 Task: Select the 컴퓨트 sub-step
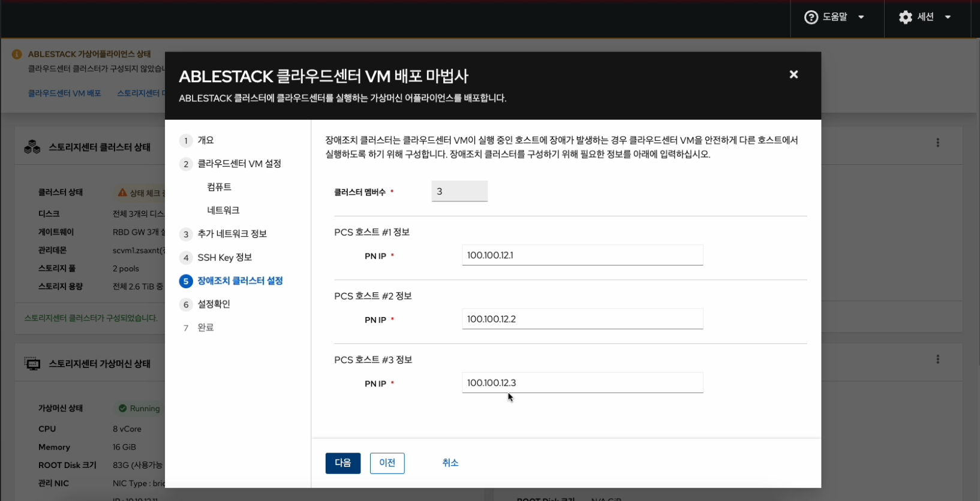220,187
